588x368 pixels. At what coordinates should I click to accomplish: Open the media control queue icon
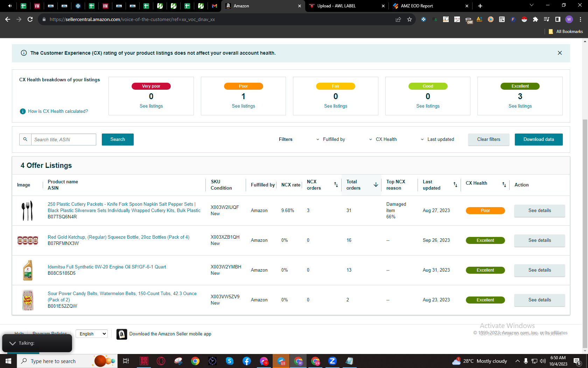(547, 19)
